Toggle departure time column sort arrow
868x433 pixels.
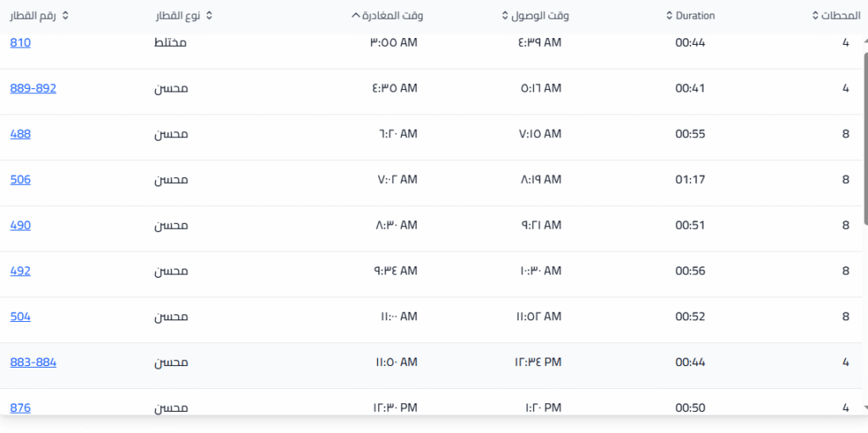point(354,16)
